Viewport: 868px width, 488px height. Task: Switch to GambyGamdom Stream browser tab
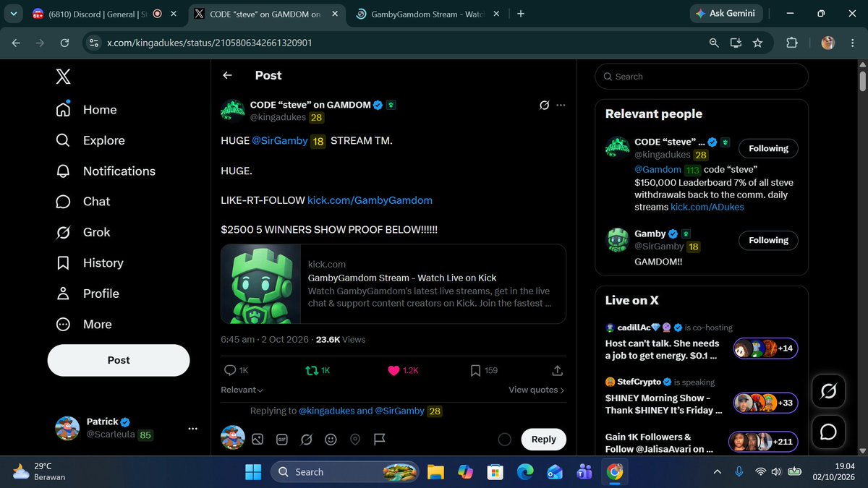click(x=427, y=13)
